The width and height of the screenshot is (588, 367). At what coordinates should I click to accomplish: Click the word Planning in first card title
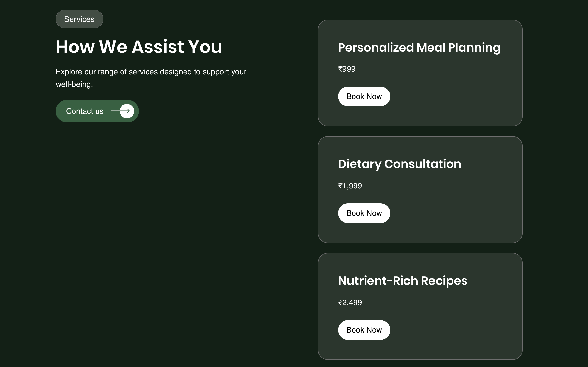(474, 47)
